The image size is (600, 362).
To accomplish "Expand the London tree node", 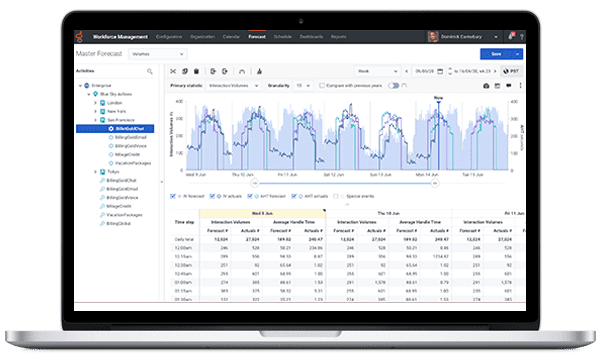I will pyautogui.click(x=95, y=103).
